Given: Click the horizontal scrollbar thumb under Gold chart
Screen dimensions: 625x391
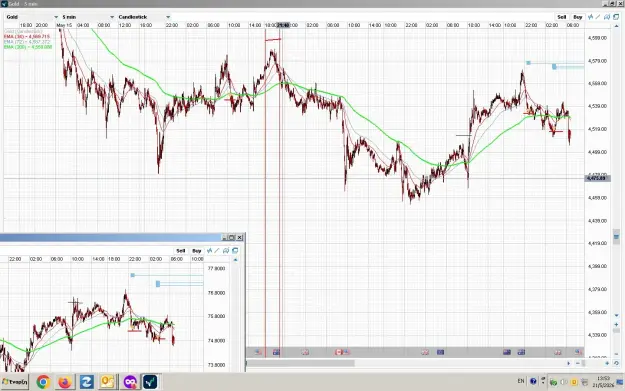Looking at the screenshot, I should click(301, 363).
